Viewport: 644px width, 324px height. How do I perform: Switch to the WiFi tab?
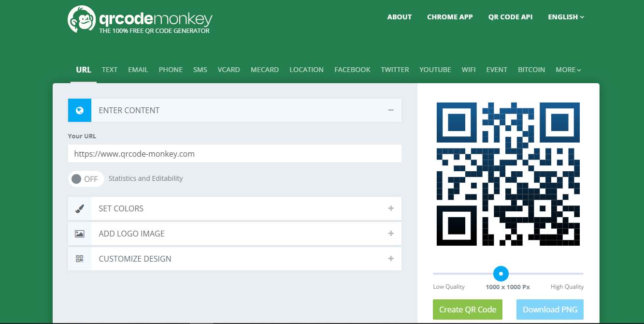tap(469, 70)
